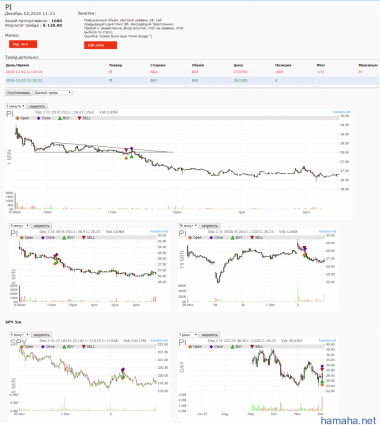Click BUY row timestamp in trade table

coord(24,80)
